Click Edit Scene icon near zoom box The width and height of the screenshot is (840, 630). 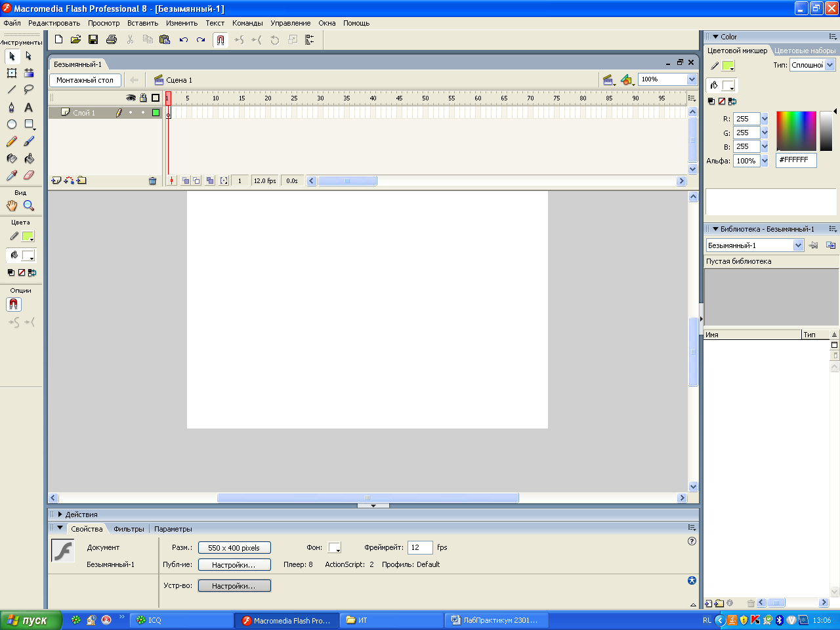pyautogui.click(x=609, y=80)
